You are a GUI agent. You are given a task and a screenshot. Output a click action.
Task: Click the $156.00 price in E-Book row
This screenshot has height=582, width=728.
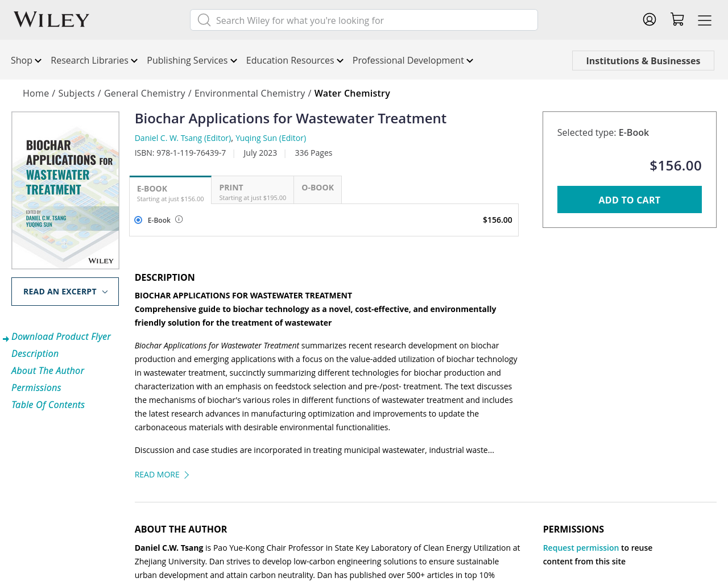497,220
